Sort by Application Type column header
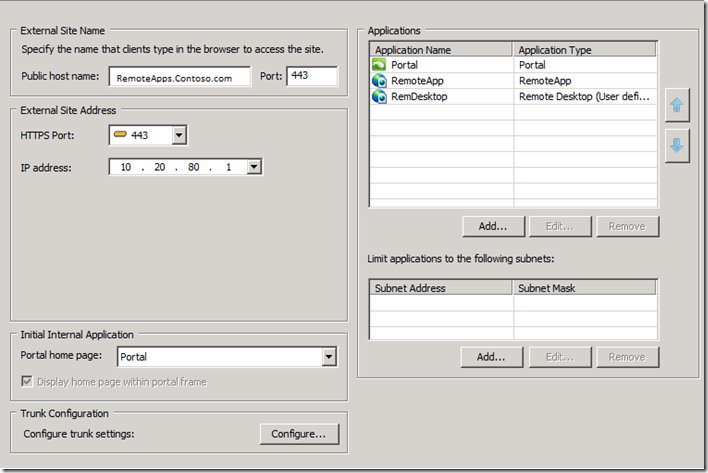 click(585, 50)
